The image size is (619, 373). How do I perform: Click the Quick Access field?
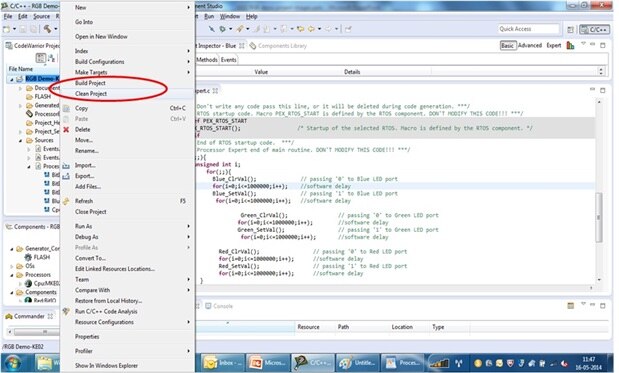click(x=528, y=29)
